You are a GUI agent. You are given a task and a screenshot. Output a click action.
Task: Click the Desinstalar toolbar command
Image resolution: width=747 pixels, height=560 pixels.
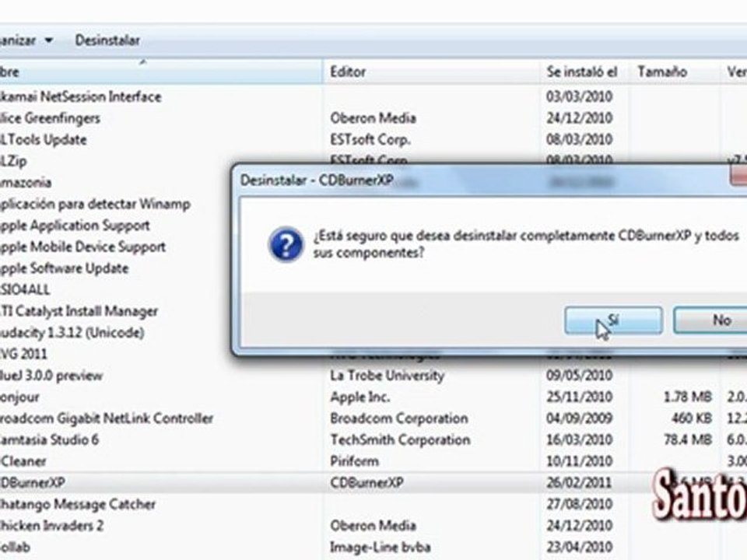(107, 40)
